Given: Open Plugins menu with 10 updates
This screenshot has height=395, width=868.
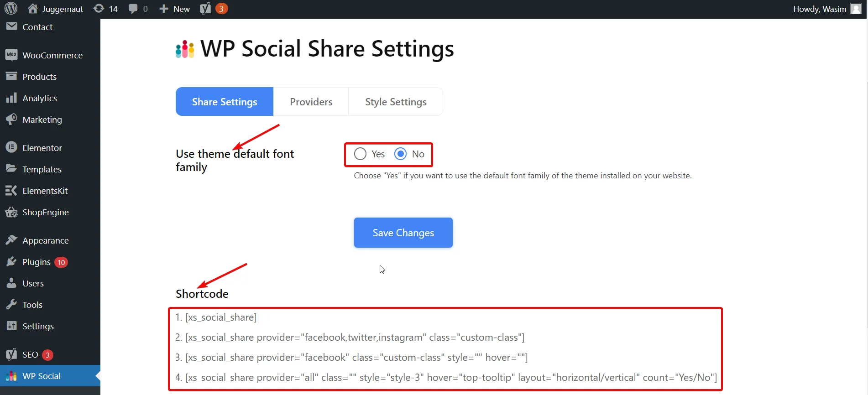Looking at the screenshot, I should click(x=37, y=262).
